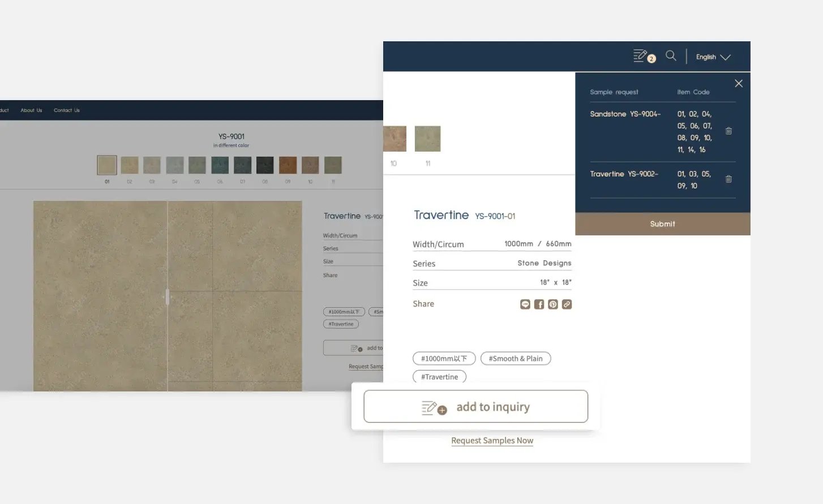Close the sample request panel
This screenshot has height=504, width=823.
[x=739, y=84]
